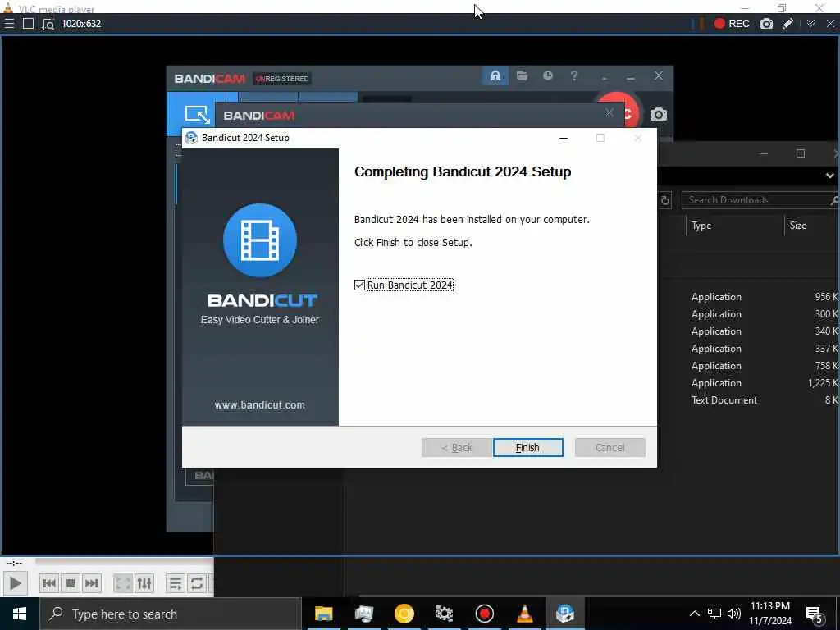Close the inner Bandicam dialog
840x630 pixels.
(609, 112)
